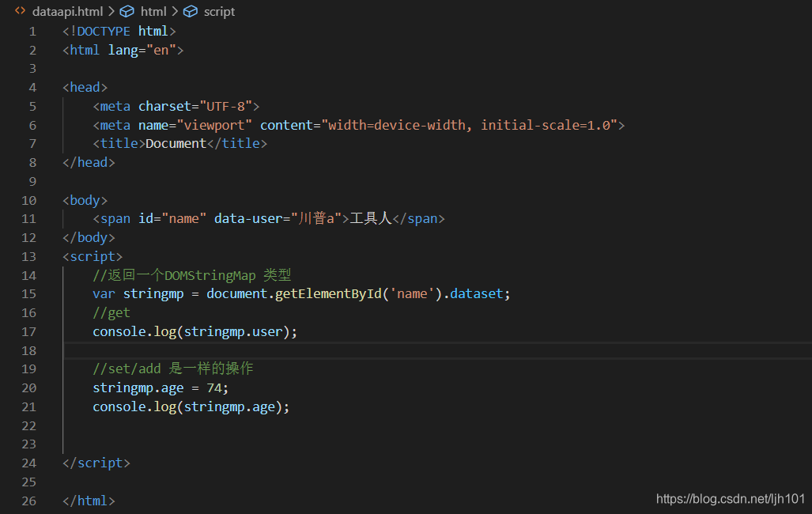Click the DOMStringMap comment line
The width and height of the screenshot is (812, 514).
pos(192,275)
